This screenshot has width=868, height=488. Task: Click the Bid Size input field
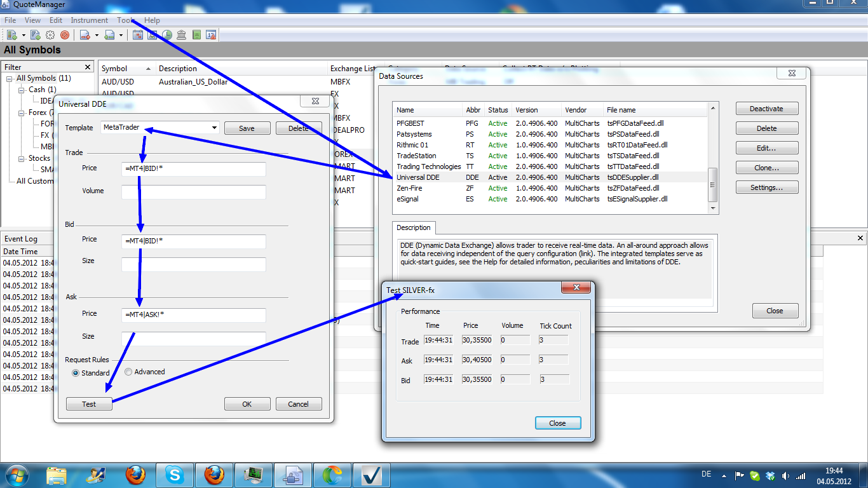(193, 264)
